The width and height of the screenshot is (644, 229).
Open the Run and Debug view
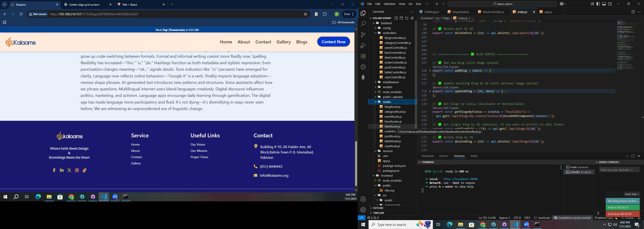tap(363, 45)
